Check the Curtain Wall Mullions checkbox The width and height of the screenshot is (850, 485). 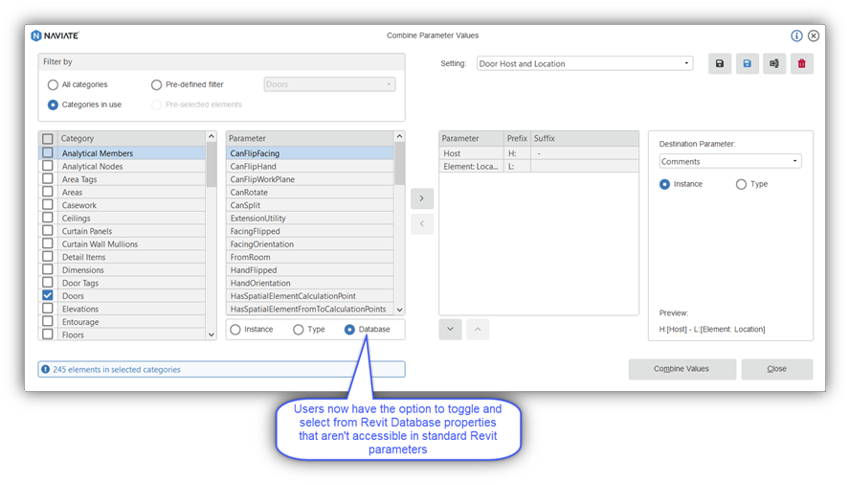click(48, 244)
